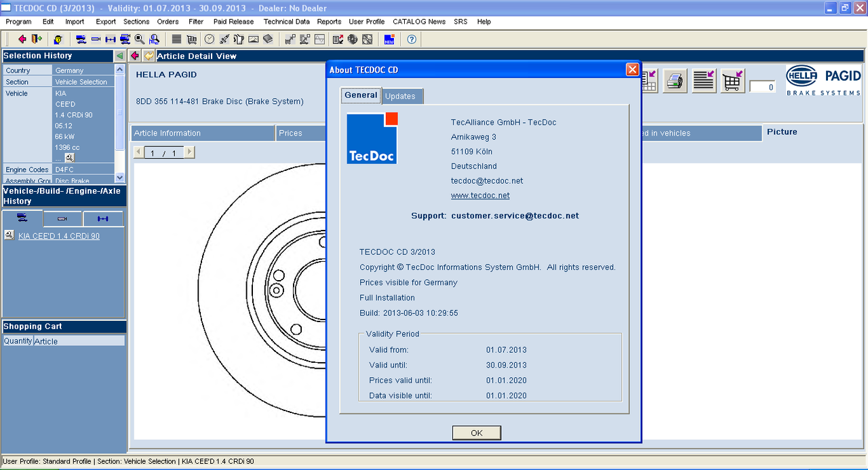
Task: Click the add-to-cart icon in article view
Action: tap(732, 81)
